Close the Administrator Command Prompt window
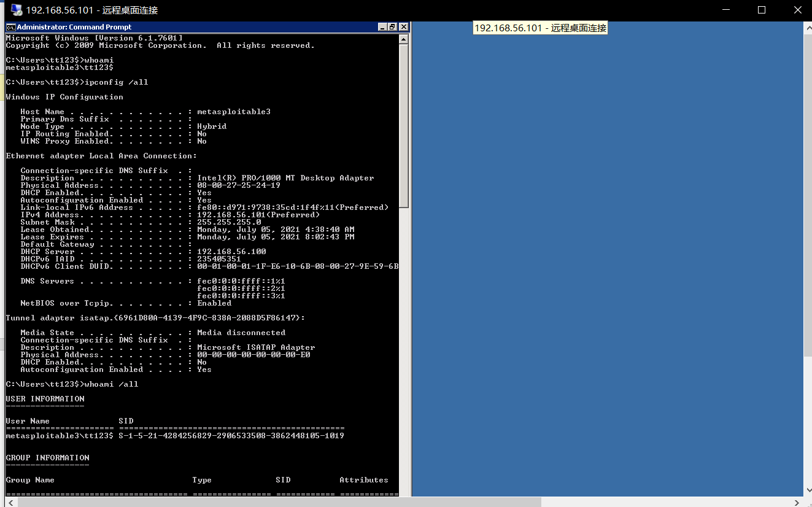This screenshot has height=507, width=812. click(x=403, y=27)
